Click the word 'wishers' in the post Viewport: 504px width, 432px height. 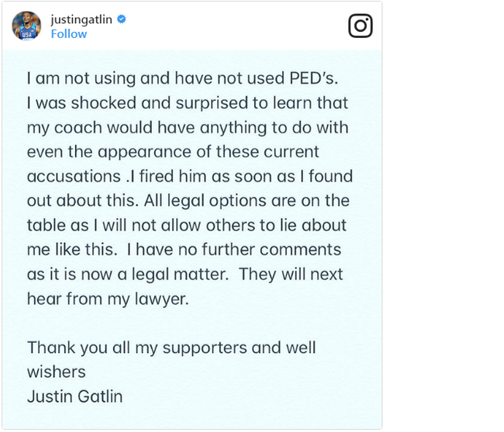click(x=57, y=372)
